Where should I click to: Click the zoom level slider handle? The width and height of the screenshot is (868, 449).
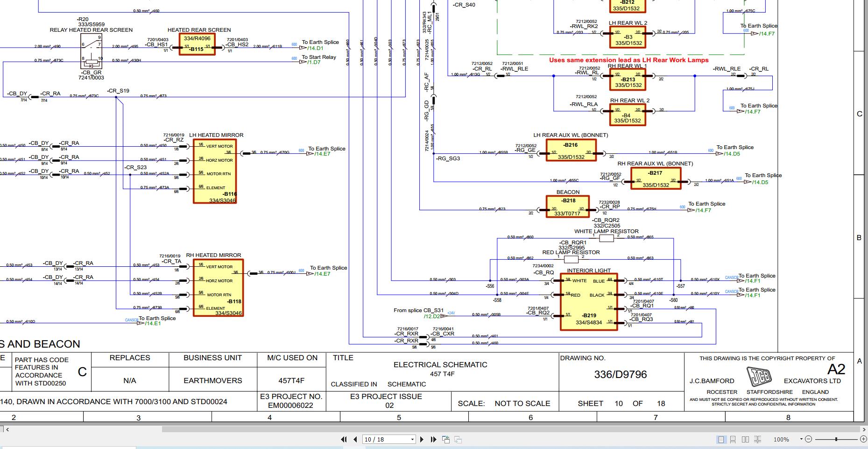click(x=836, y=439)
